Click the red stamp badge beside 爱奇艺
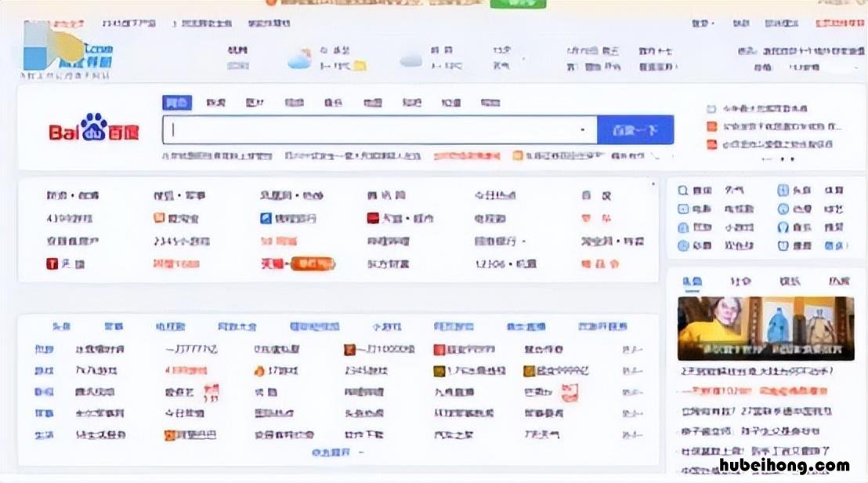Viewport: 868px width, 483px height. tap(211, 393)
